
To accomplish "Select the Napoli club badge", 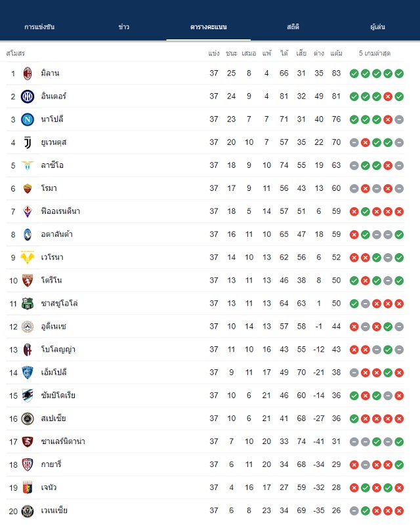I will coord(28,119).
